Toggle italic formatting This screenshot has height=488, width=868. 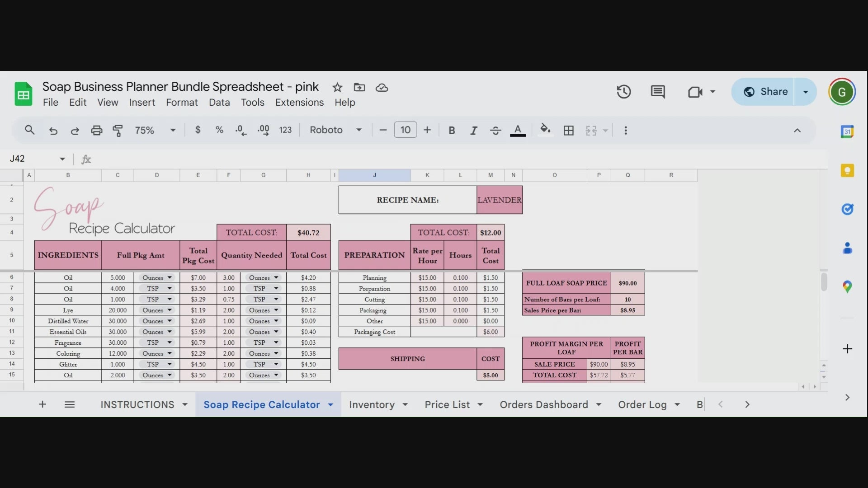pyautogui.click(x=473, y=131)
